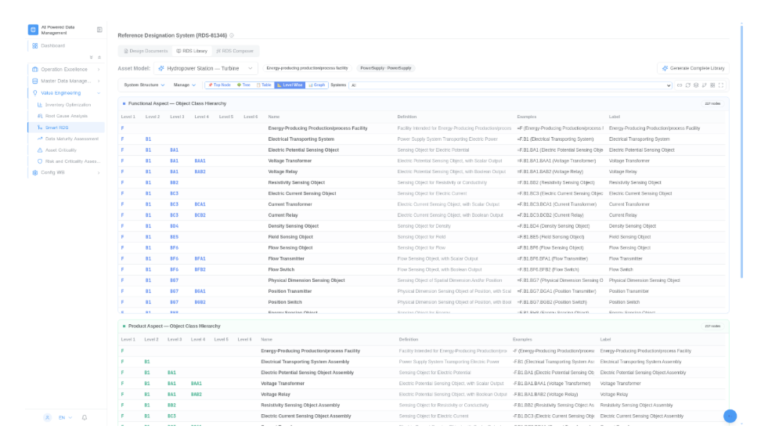768x447 pixels.
Task: Click the Functional Aspect Object Class Hierarchy header
Action: tap(177, 103)
